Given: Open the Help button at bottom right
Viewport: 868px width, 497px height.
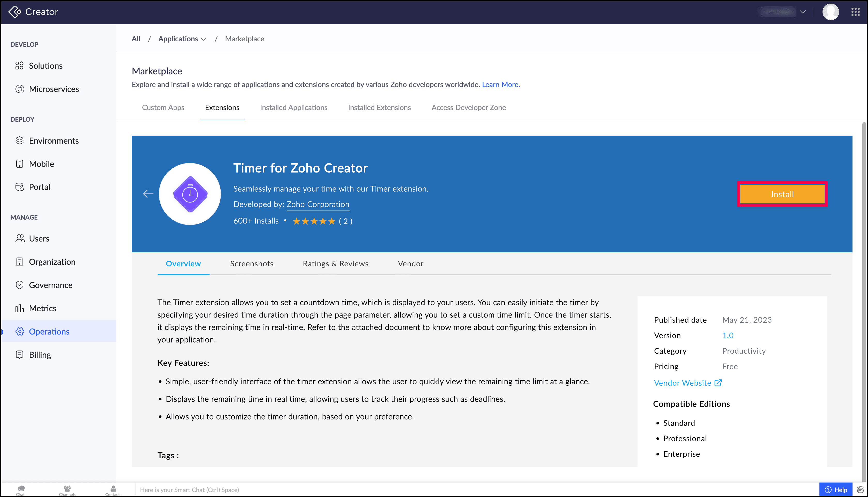Looking at the screenshot, I should pyautogui.click(x=835, y=490).
